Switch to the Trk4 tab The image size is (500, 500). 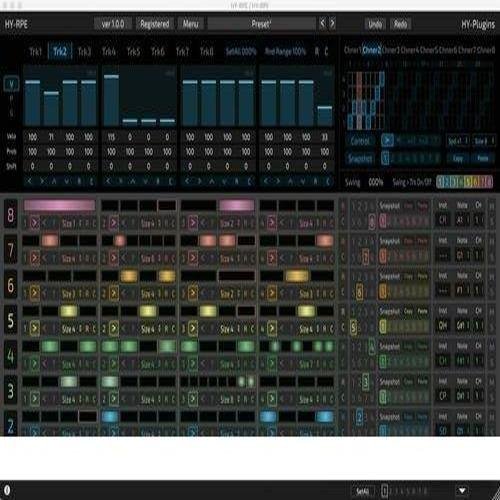pos(109,51)
